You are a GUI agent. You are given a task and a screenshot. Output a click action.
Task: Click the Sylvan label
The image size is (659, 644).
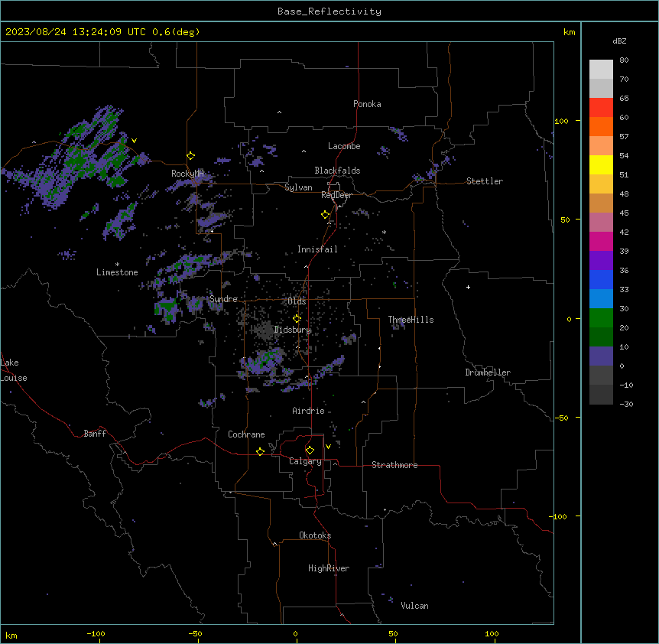click(x=298, y=187)
